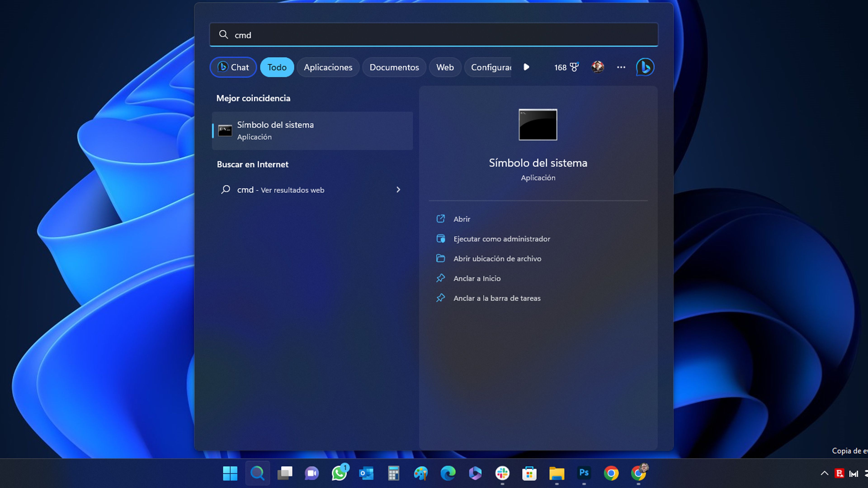Show hidden system tray icons

[824, 473]
